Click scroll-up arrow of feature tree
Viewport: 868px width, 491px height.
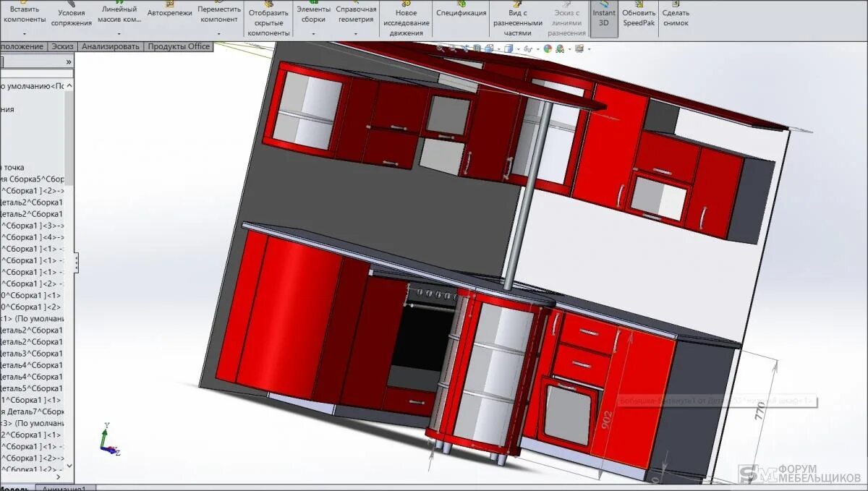coord(69,85)
